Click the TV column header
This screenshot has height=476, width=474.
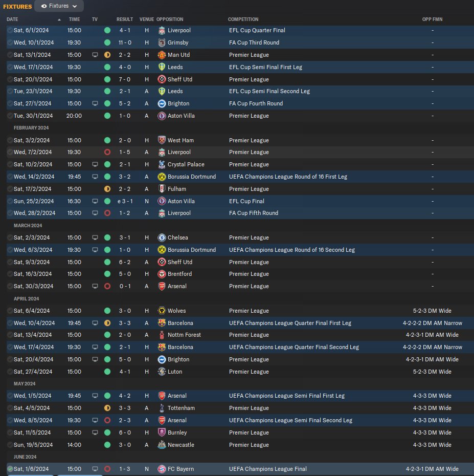click(x=95, y=19)
